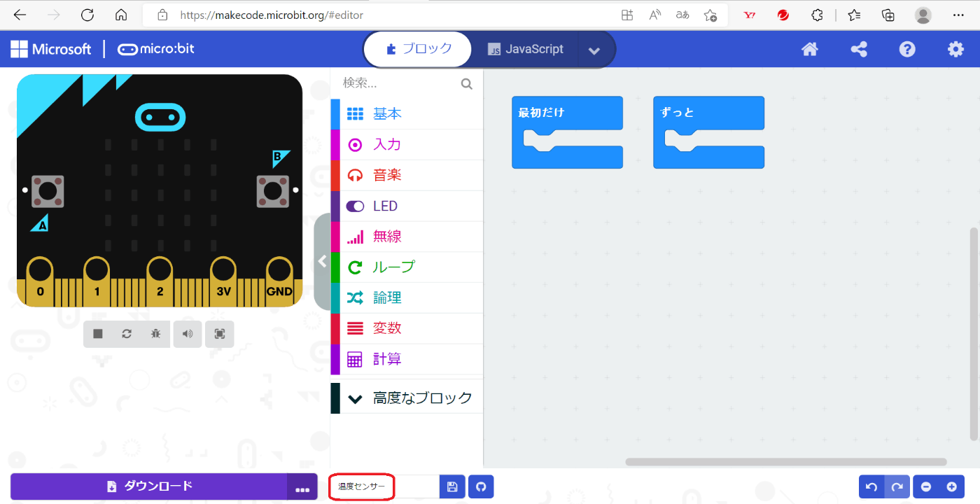
Task: Open browser favorites list icon
Action: 854,15
